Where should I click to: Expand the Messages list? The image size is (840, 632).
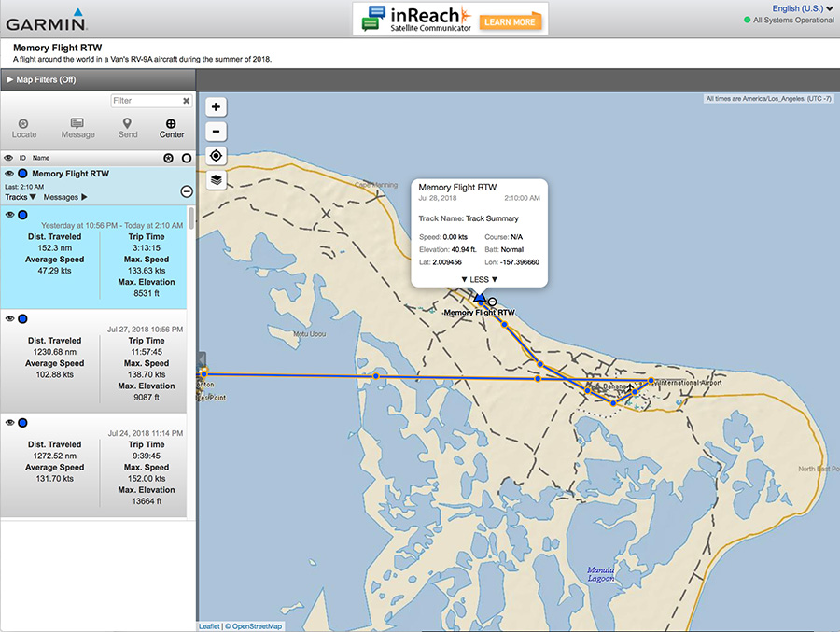pos(65,197)
